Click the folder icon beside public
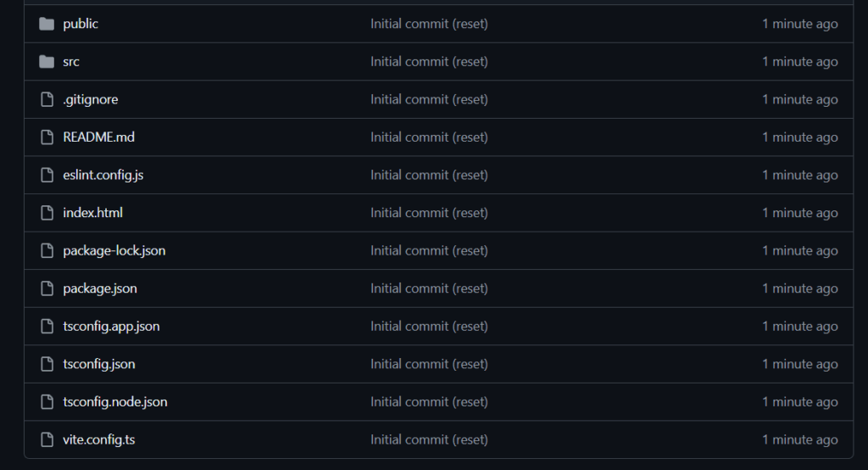 (x=47, y=24)
